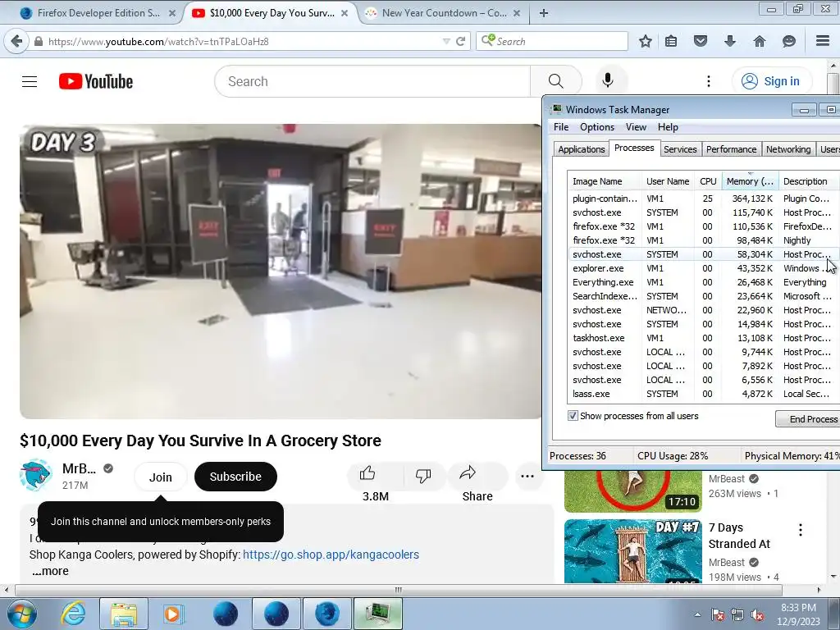Open menu for 7 Days Stranded video
The image size is (840, 630).
801,530
